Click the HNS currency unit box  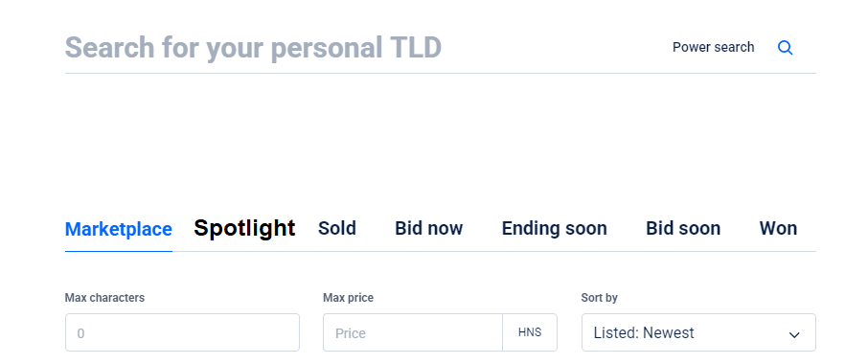pyautogui.click(x=530, y=332)
